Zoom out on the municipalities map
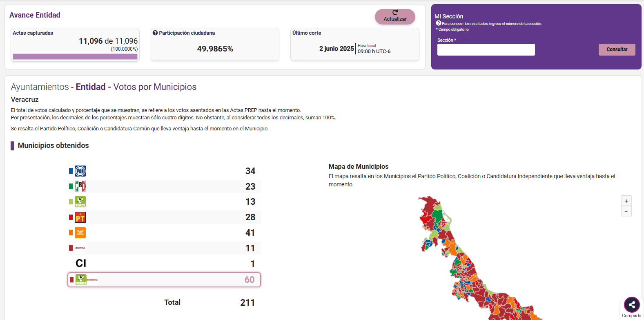644x320 pixels. (626, 211)
